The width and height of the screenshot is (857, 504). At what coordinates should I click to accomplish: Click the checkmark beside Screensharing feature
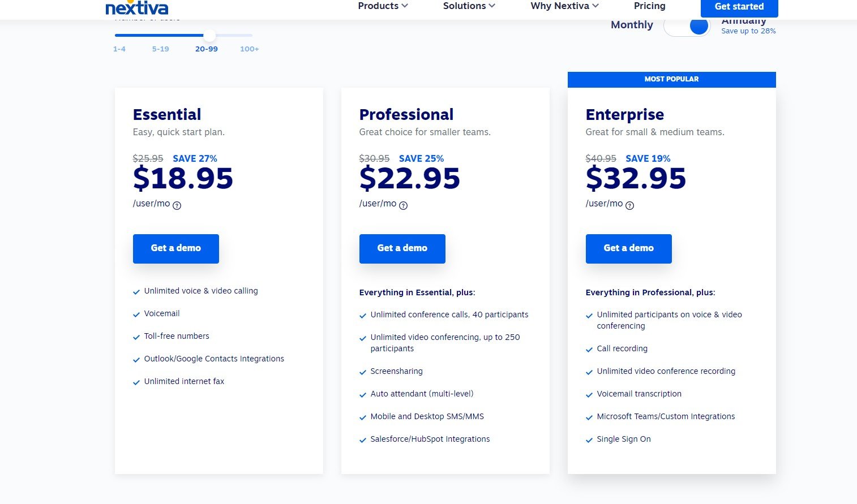coord(363,372)
